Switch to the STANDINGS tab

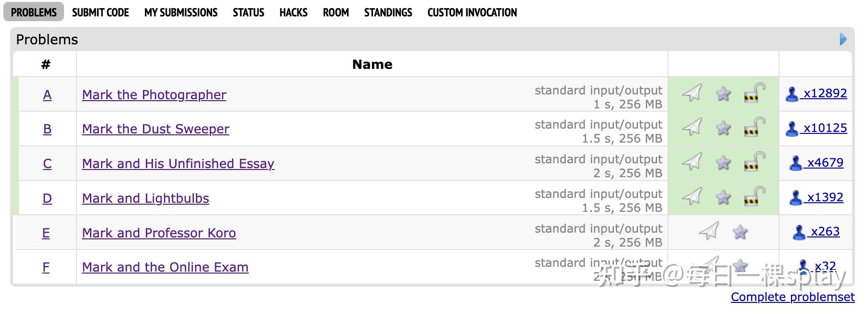(x=388, y=12)
